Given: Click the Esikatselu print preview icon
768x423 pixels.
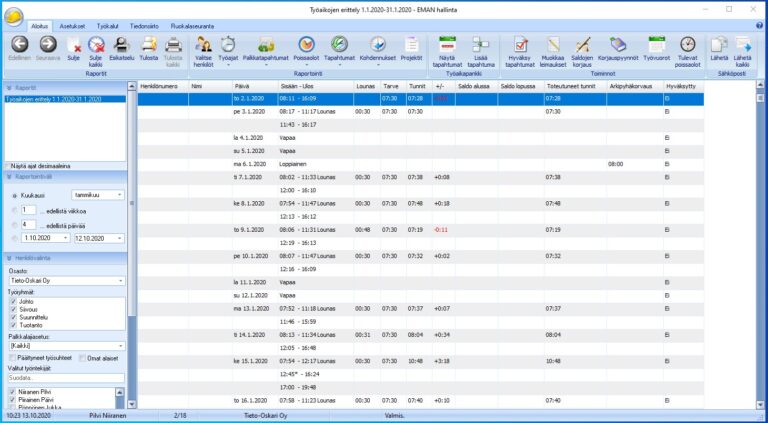Looking at the screenshot, I should 121,47.
